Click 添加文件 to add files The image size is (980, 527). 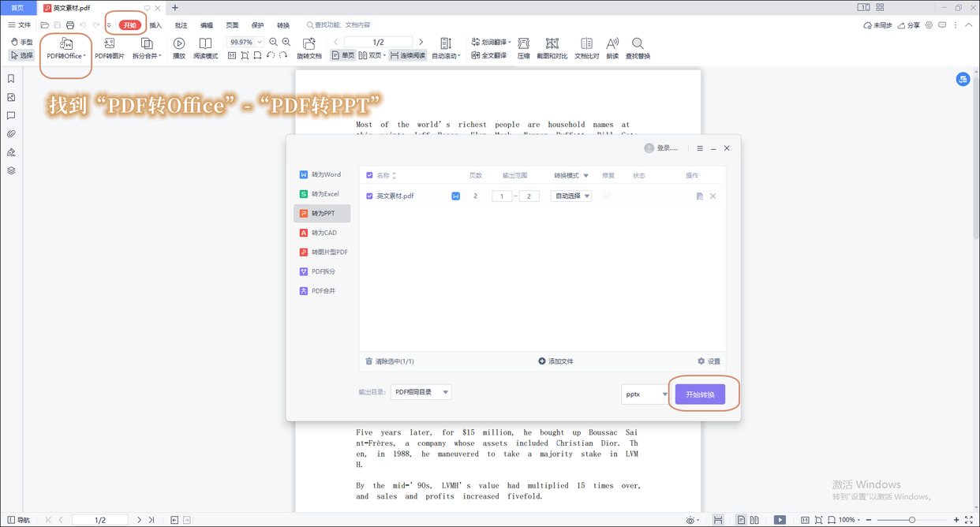click(555, 361)
